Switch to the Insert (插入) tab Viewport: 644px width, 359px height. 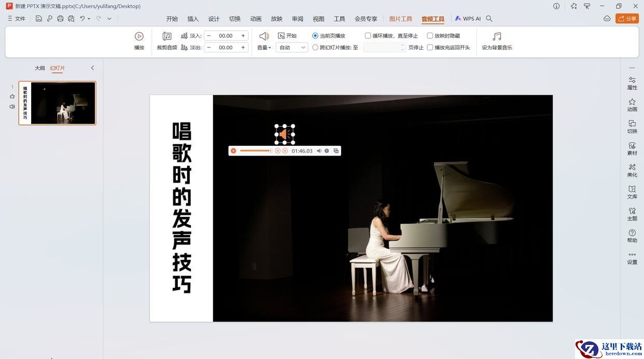pos(193,19)
